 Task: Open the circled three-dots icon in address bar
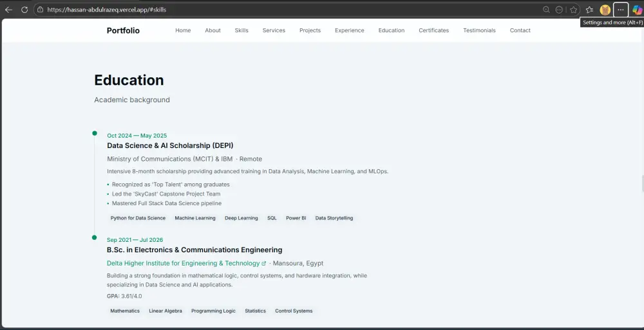pyautogui.click(x=559, y=10)
